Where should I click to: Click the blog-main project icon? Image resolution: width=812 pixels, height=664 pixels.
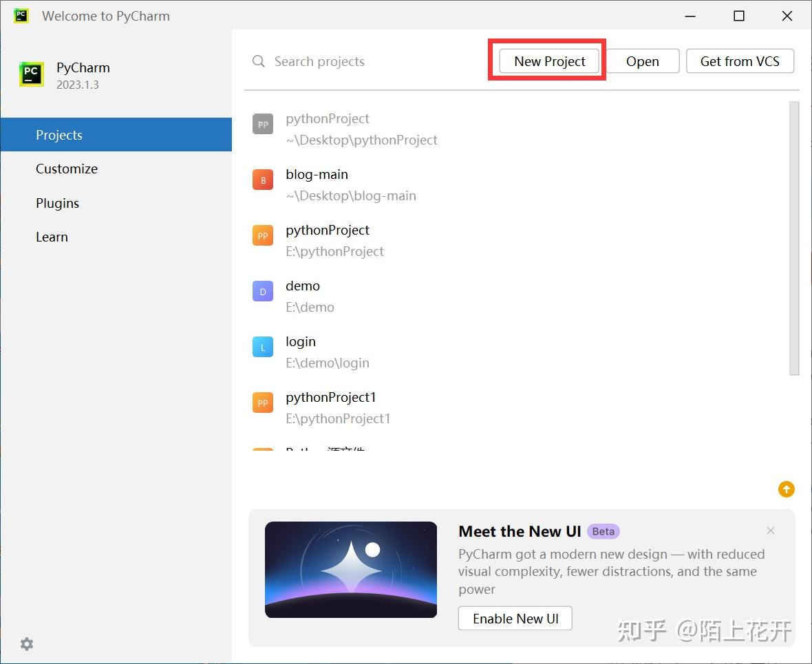262,180
